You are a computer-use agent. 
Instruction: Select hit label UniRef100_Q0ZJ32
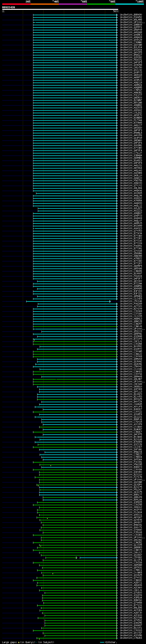click(x=131, y=70)
